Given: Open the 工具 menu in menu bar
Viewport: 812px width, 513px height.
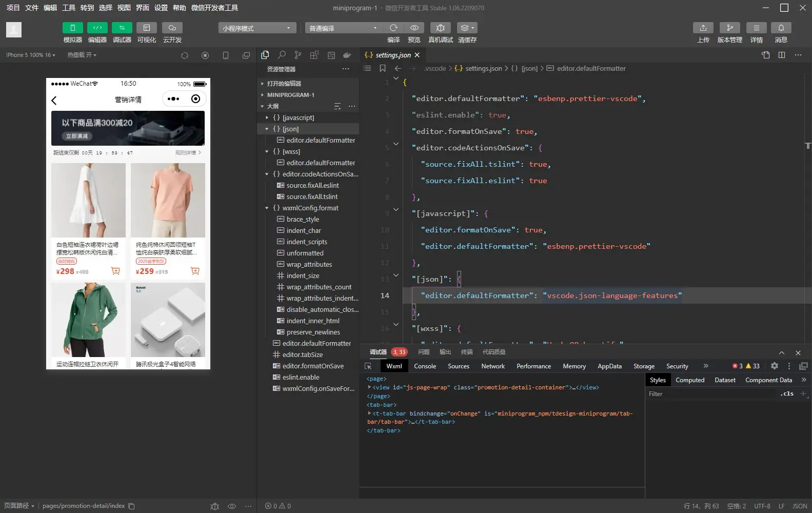Looking at the screenshot, I should click(69, 8).
